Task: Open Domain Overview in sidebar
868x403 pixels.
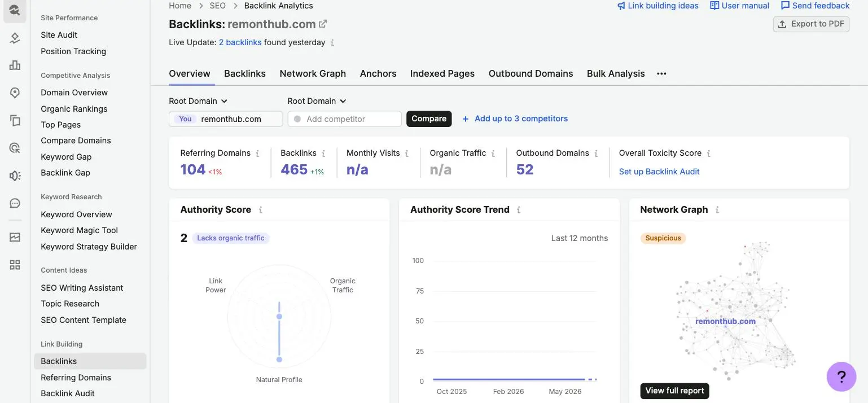Action: 74,93
